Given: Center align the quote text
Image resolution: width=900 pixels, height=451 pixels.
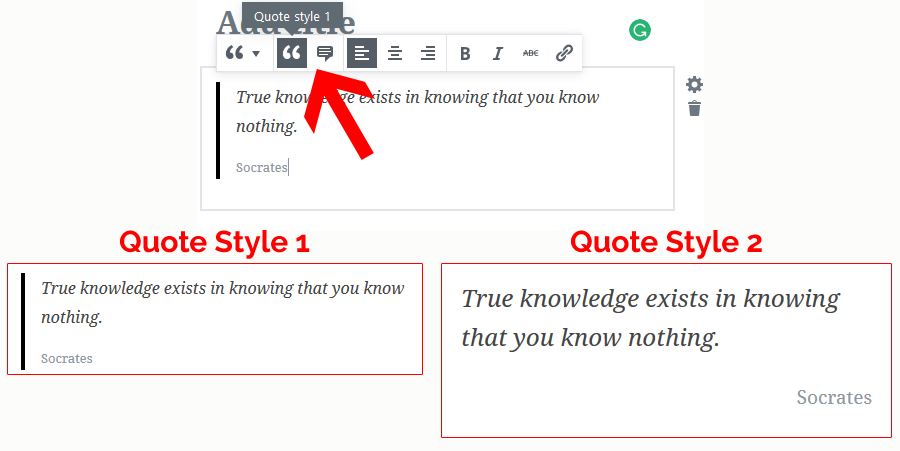Looking at the screenshot, I should coord(395,54).
